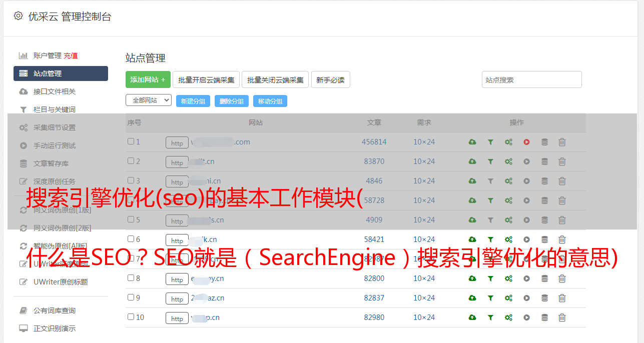The image size is (644, 343).
Task: Open 接口文件相关 sidebar item
Action: tap(55, 91)
